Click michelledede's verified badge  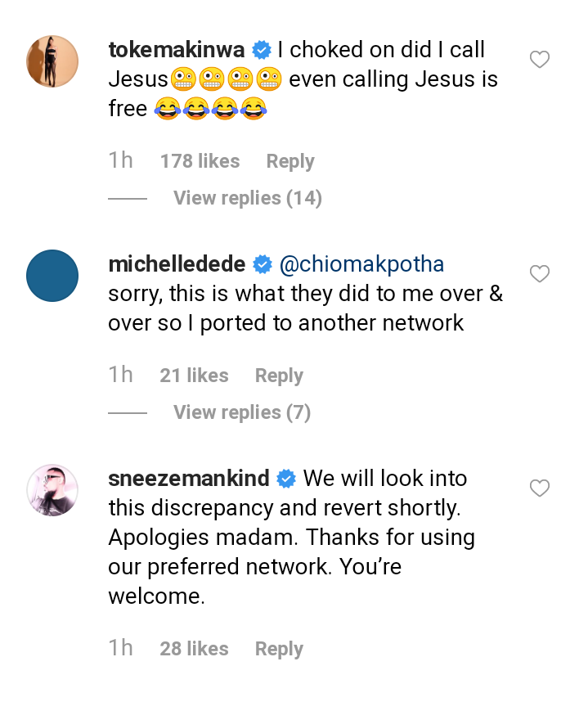[263, 265]
